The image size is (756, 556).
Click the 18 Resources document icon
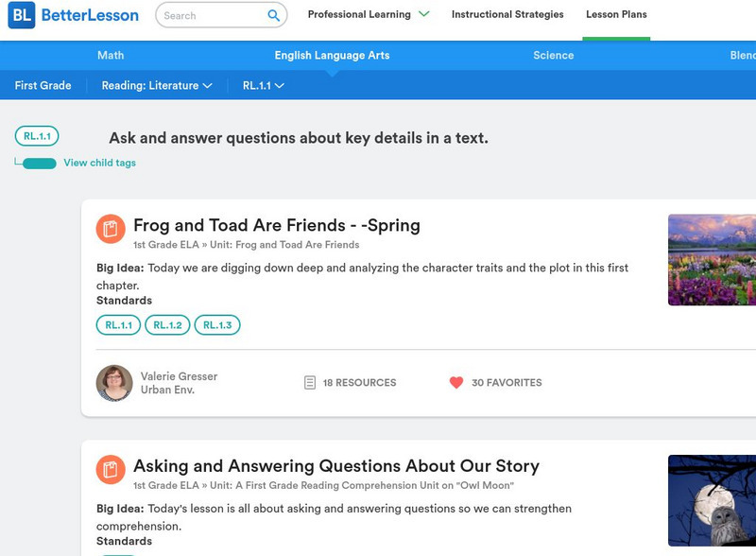click(x=309, y=383)
